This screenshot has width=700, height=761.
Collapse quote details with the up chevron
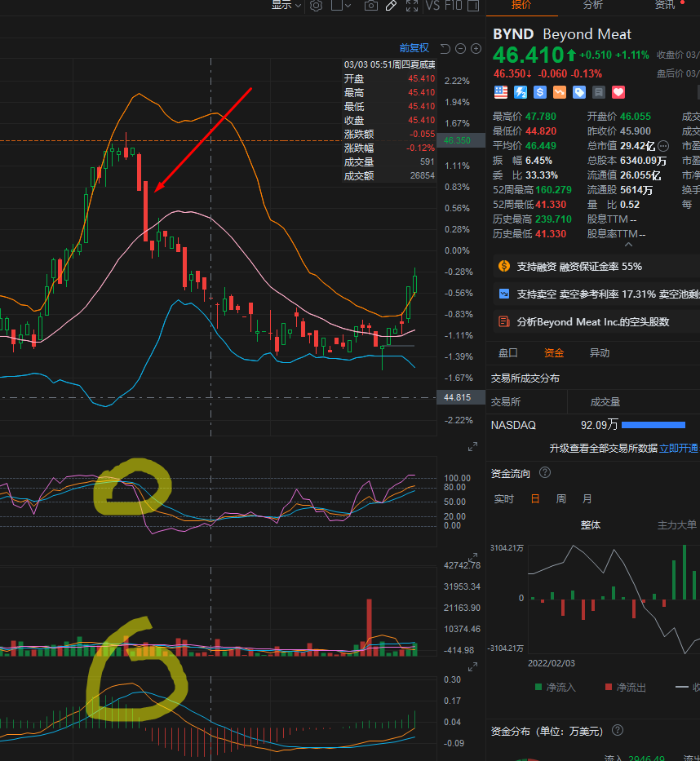click(628, 245)
